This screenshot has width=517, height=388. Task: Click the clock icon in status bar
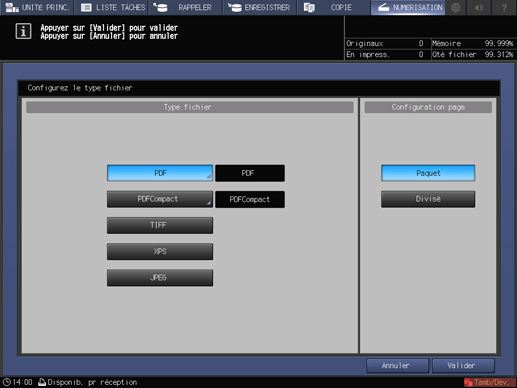point(7,382)
